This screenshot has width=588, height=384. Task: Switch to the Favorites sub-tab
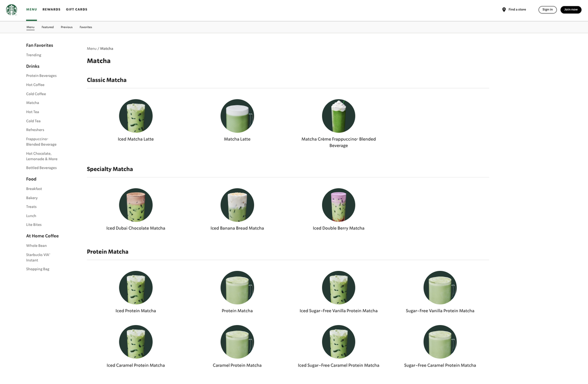point(86,27)
